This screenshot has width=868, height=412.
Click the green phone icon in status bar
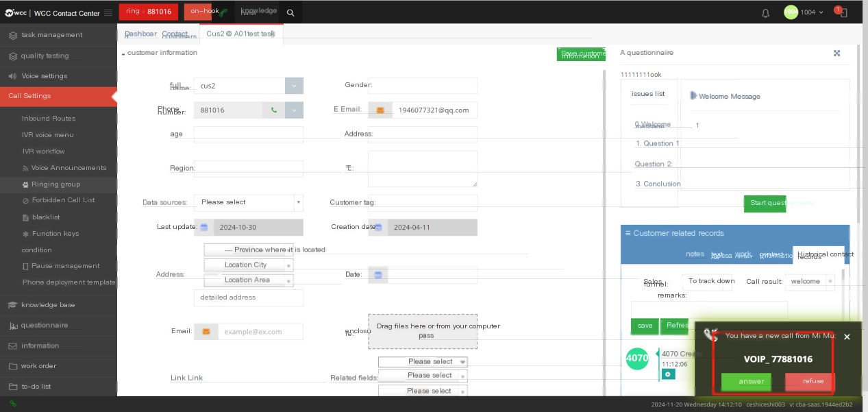[x=12, y=404]
